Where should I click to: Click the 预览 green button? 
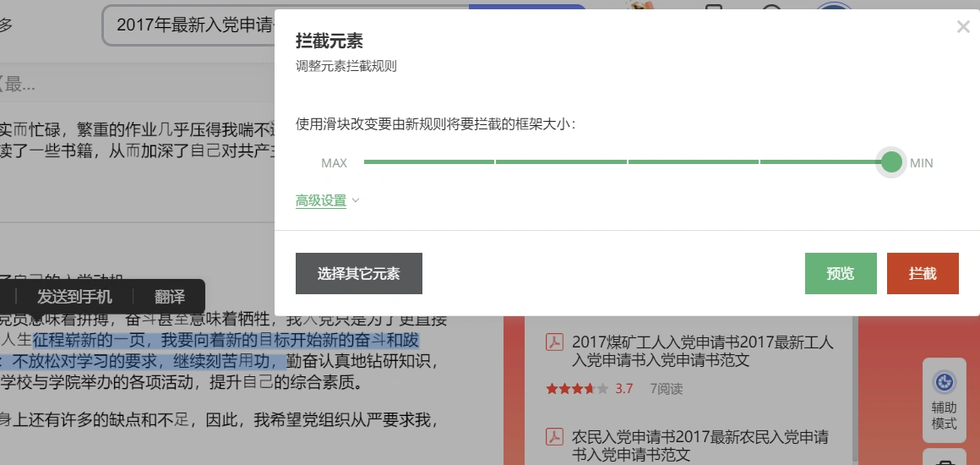click(x=841, y=273)
